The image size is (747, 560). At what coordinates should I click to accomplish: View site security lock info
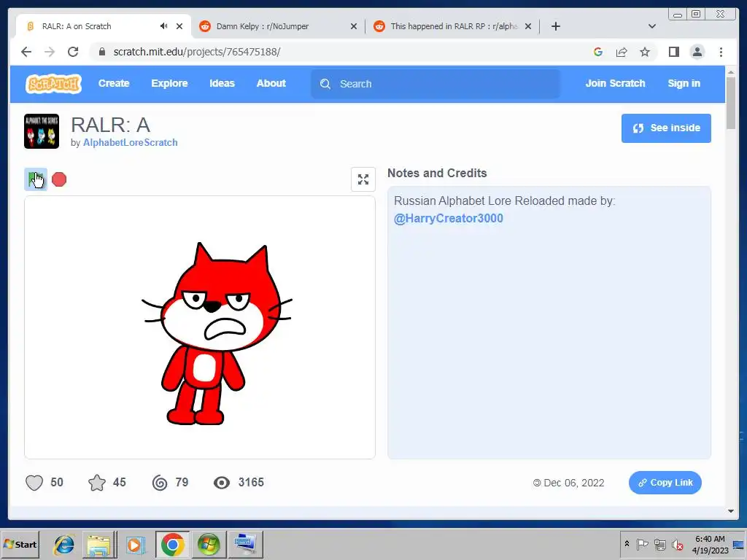[x=102, y=52]
